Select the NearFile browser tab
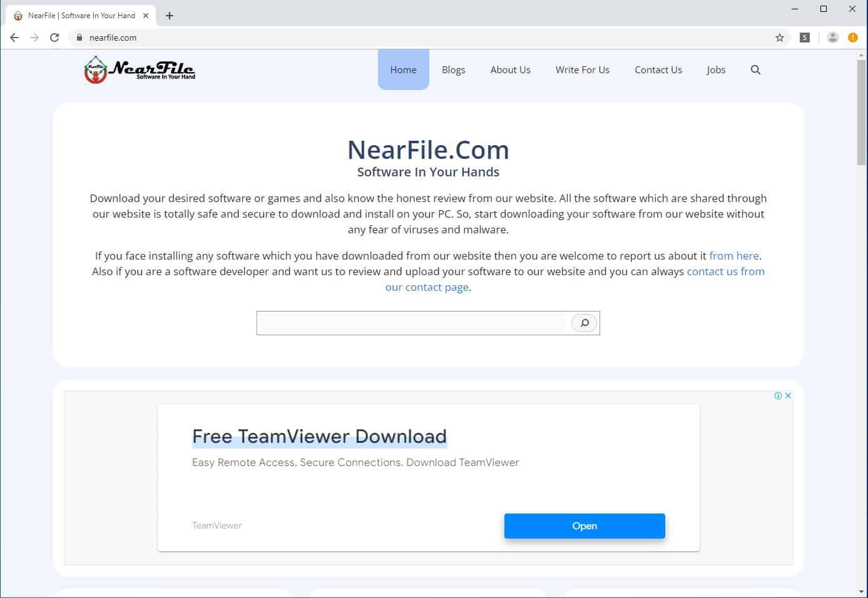Image resolution: width=868 pixels, height=598 pixels. tap(81, 16)
